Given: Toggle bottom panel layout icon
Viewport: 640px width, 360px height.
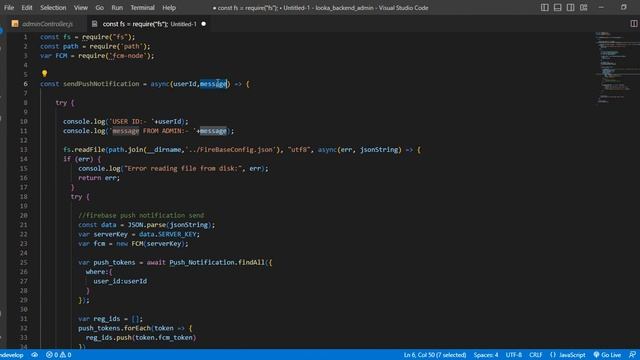Looking at the screenshot, I should 558,7.
